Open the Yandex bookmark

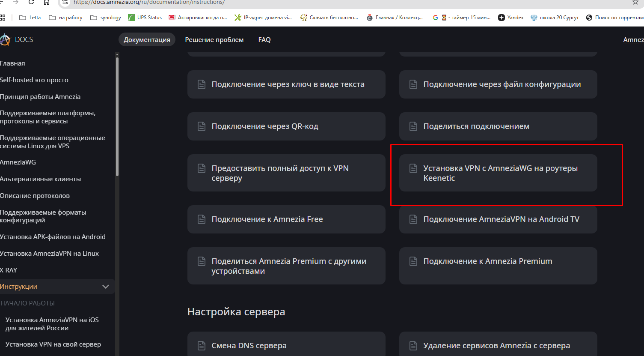pyautogui.click(x=511, y=18)
